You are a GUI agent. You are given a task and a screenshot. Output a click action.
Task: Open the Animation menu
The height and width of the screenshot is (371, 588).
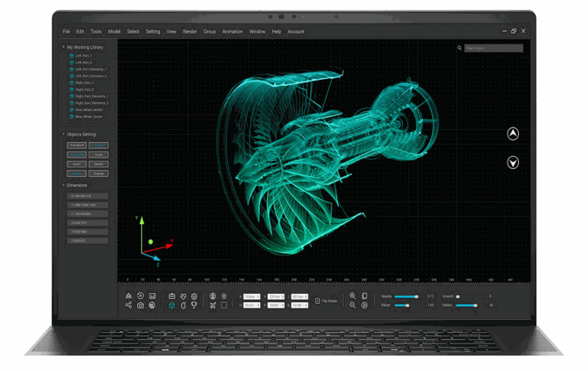point(232,32)
